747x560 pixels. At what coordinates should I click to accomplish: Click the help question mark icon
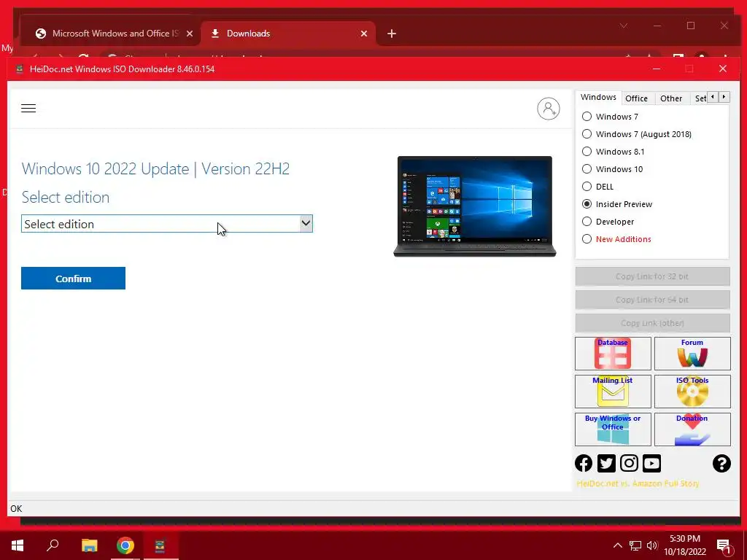coord(721,463)
